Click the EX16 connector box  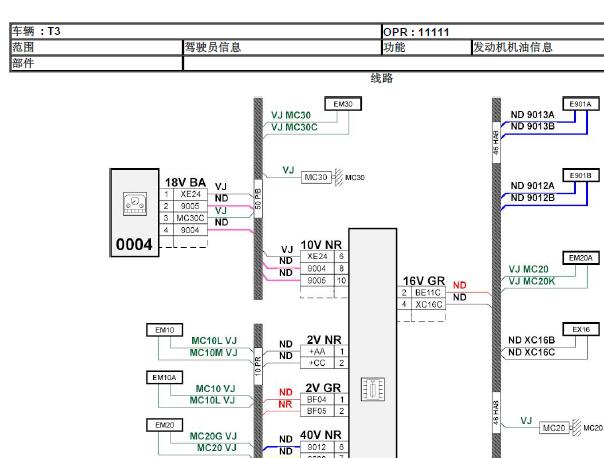[x=581, y=329]
